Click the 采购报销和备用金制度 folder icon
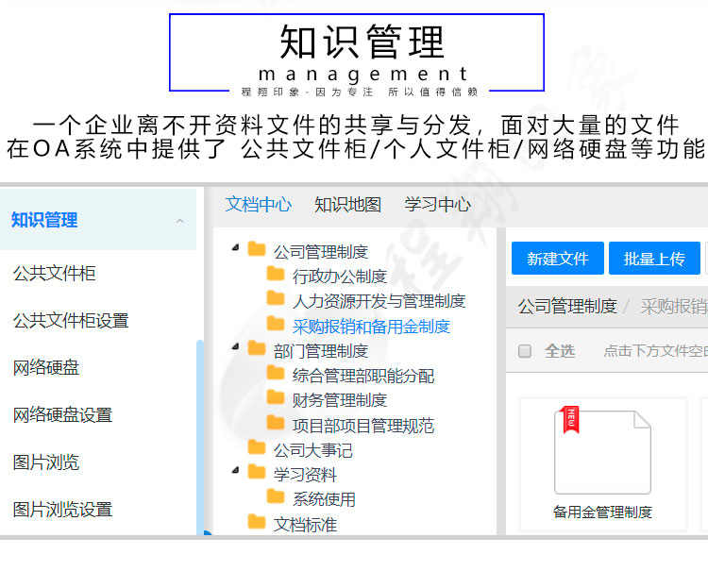The width and height of the screenshot is (708, 588). point(276,324)
